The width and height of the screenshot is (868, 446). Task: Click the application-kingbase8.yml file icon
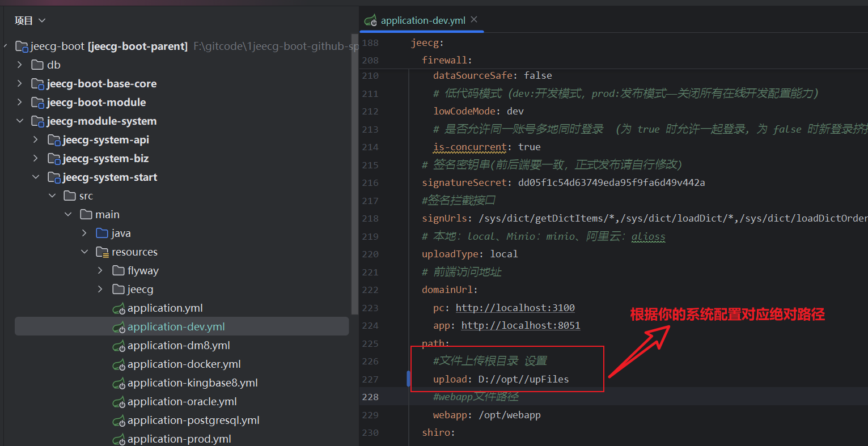coord(118,383)
